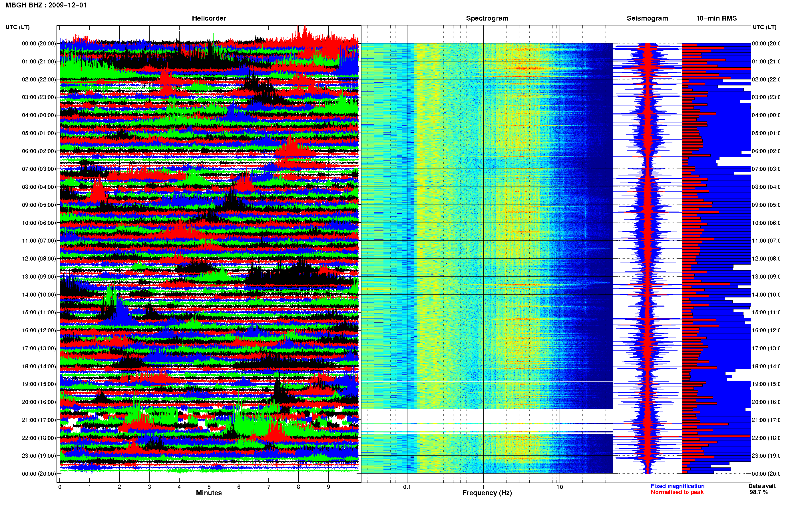Click the left '09:00 (05:00)' time label
812x508 pixels.
(x=39, y=205)
